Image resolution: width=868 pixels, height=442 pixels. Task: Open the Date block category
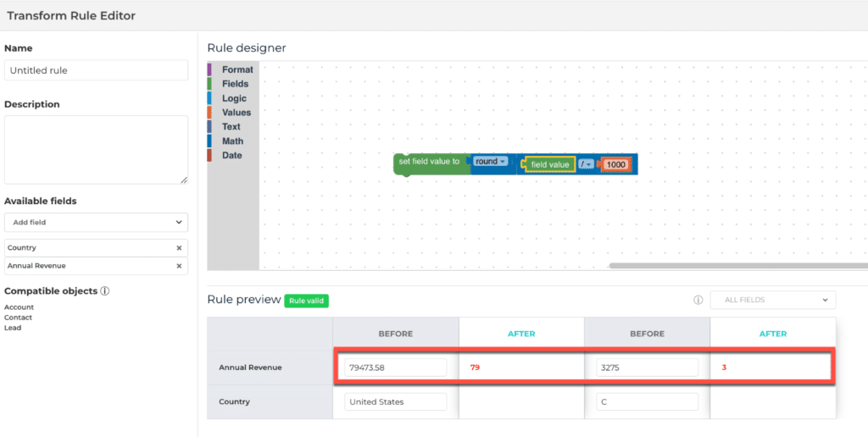(231, 156)
